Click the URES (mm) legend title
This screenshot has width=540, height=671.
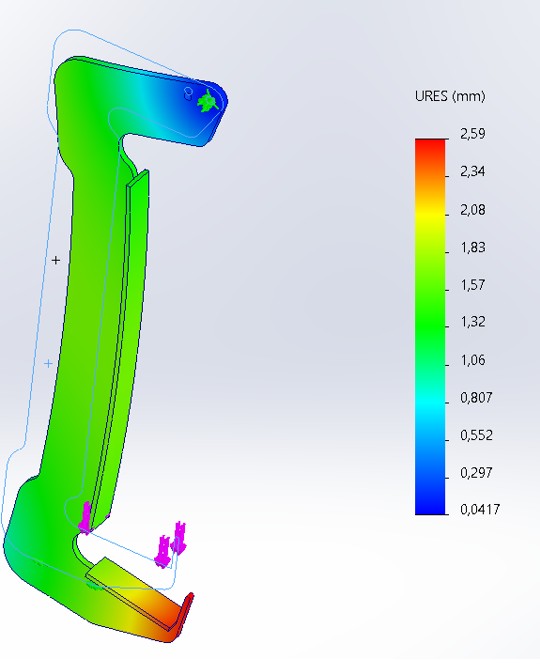coord(450,96)
